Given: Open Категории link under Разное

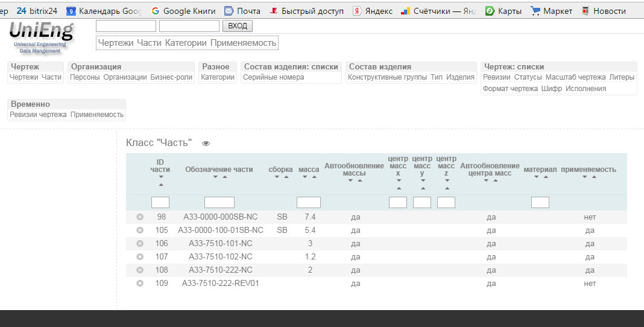Looking at the screenshot, I should pyautogui.click(x=218, y=77).
